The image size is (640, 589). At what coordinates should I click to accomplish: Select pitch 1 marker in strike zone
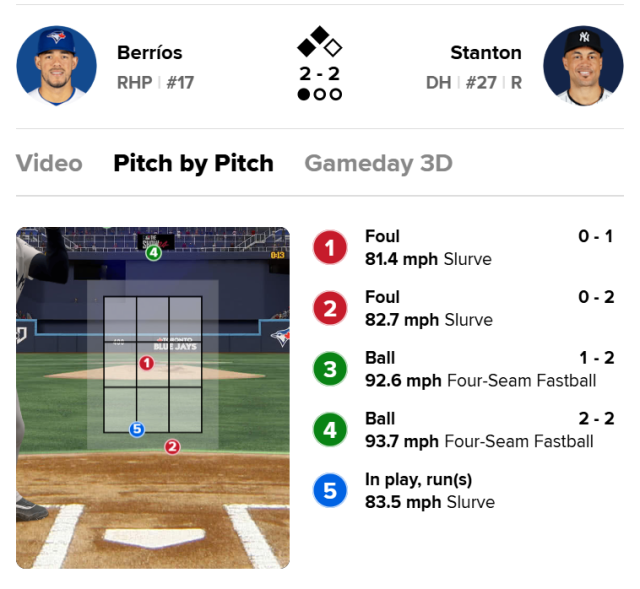coord(147,363)
